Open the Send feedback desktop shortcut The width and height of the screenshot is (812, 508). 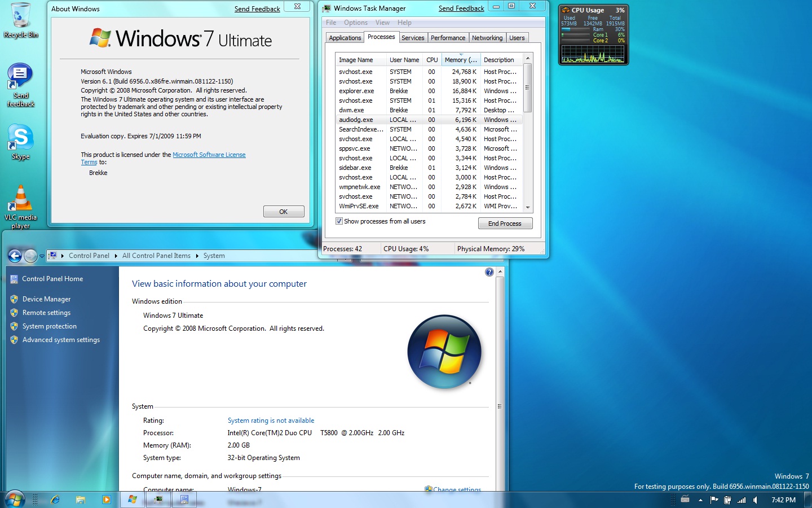tap(20, 85)
